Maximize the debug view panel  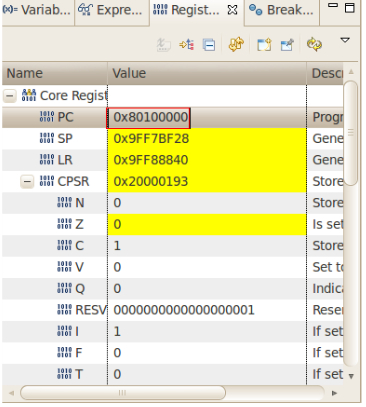click(x=349, y=8)
